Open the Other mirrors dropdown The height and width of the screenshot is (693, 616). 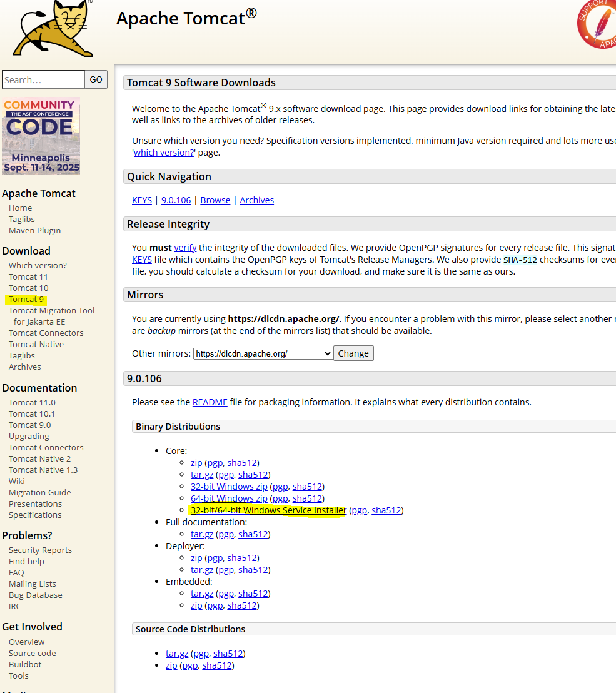263,353
